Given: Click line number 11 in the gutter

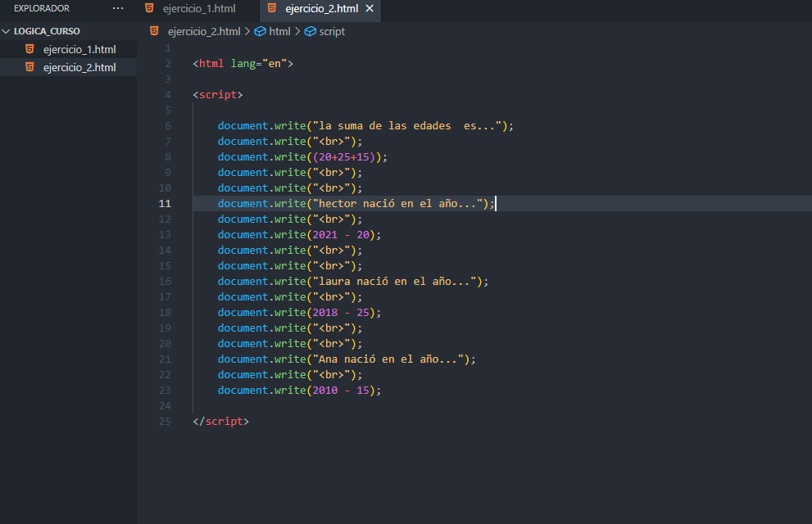Looking at the screenshot, I should [165, 204].
